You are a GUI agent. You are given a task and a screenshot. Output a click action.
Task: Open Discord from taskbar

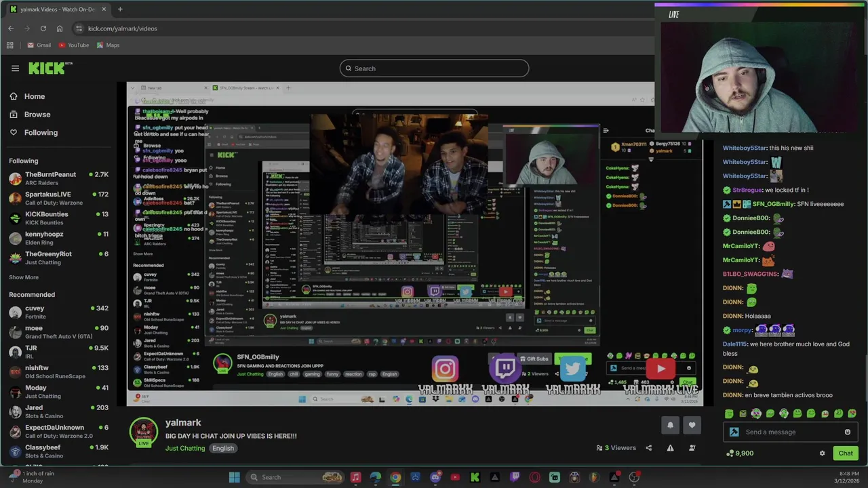click(x=435, y=477)
